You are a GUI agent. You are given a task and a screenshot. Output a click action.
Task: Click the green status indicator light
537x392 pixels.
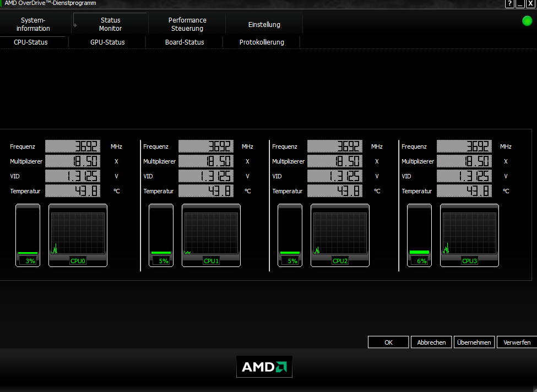tap(527, 21)
